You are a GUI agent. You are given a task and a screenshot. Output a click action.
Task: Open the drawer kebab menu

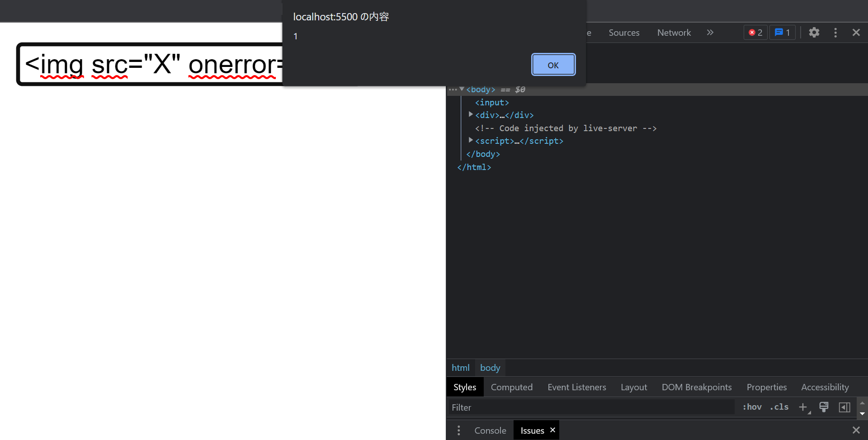(x=458, y=431)
